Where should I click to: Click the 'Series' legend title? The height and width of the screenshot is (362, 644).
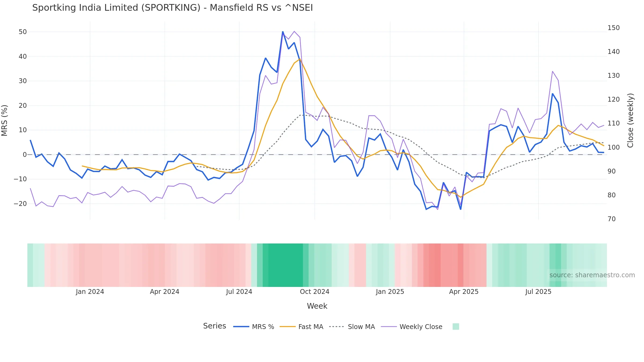coord(214,326)
